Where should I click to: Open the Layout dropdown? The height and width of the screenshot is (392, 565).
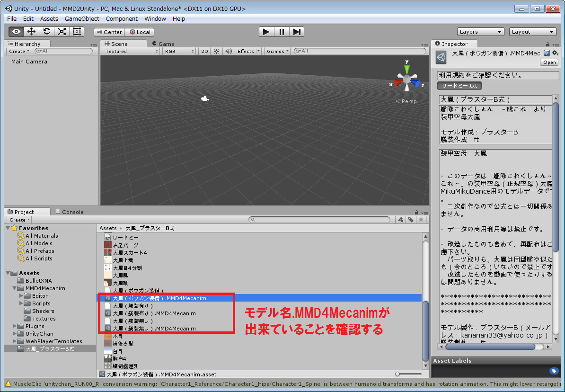tap(532, 32)
